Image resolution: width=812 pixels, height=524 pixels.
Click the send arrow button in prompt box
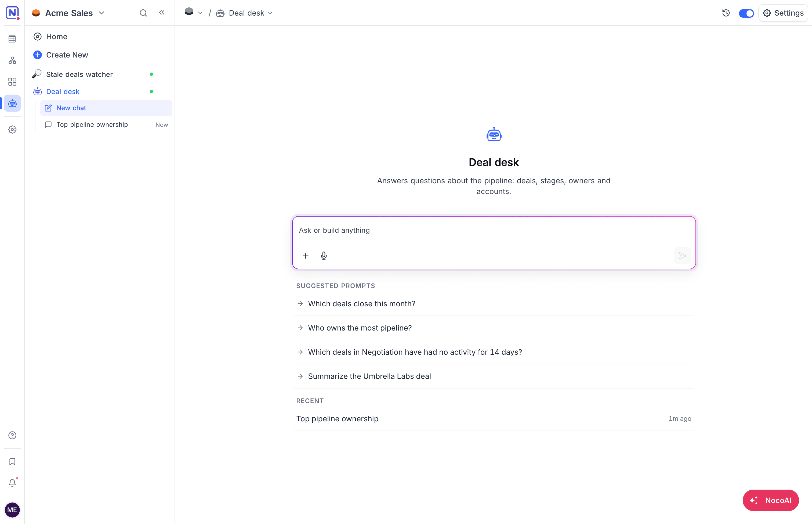pyautogui.click(x=682, y=256)
